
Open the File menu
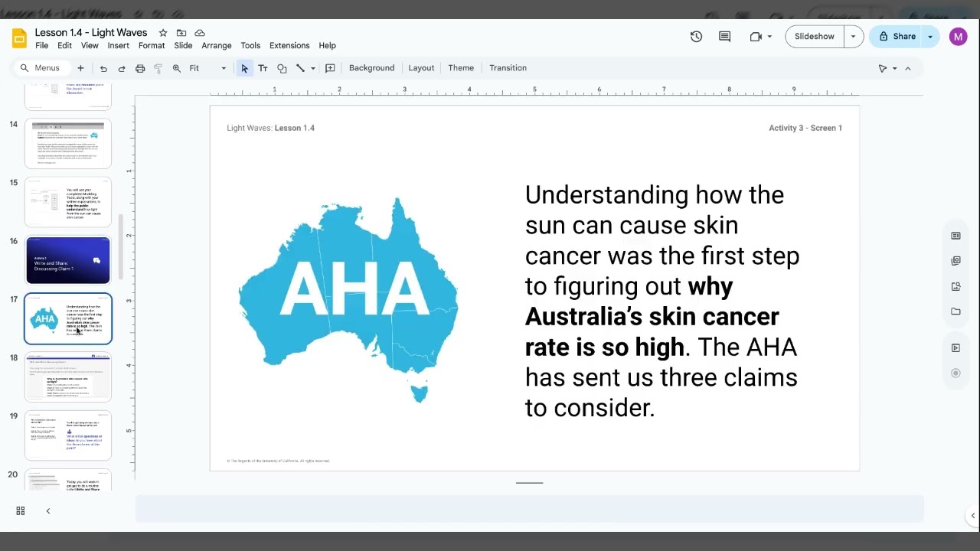41,46
